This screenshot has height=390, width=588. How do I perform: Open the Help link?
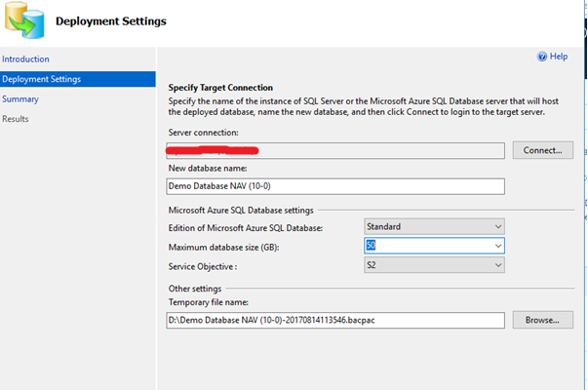tap(559, 58)
